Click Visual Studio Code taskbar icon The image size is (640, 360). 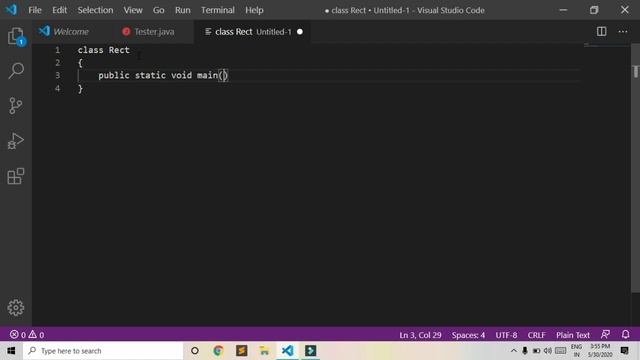tap(287, 351)
